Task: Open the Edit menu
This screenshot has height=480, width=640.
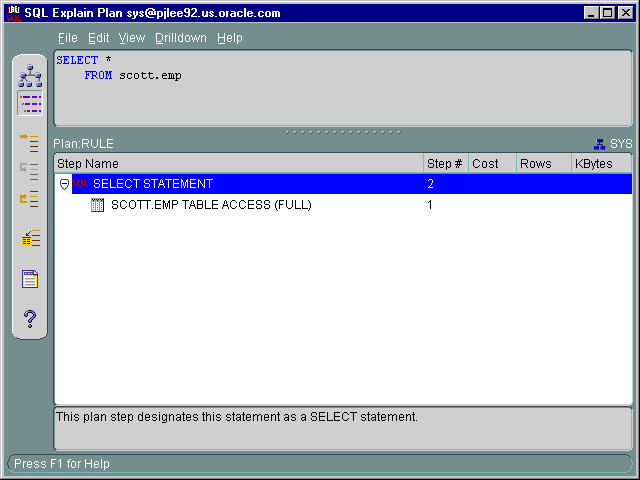Action: 98,38
